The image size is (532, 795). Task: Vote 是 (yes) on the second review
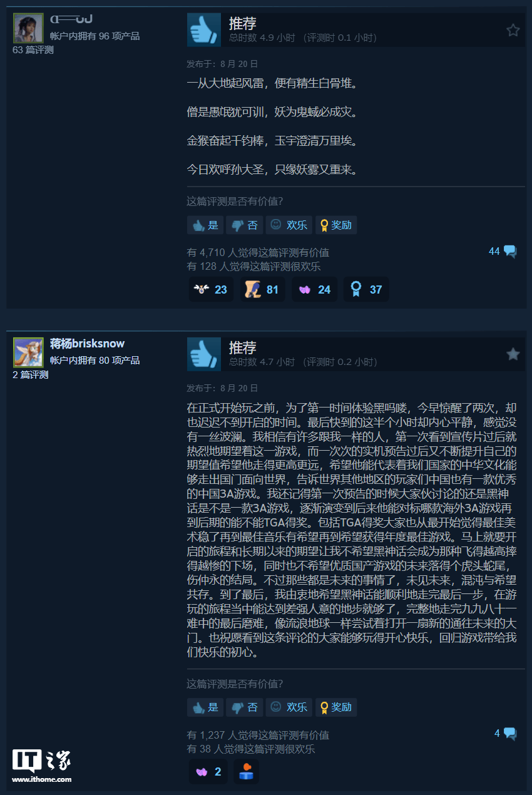click(x=205, y=707)
